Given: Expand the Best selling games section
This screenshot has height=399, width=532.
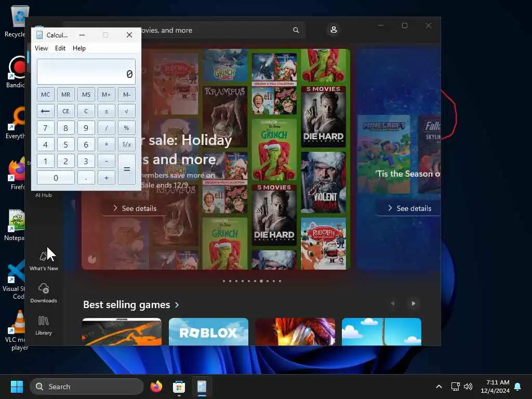Looking at the screenshot, I should tap(131, 304).
